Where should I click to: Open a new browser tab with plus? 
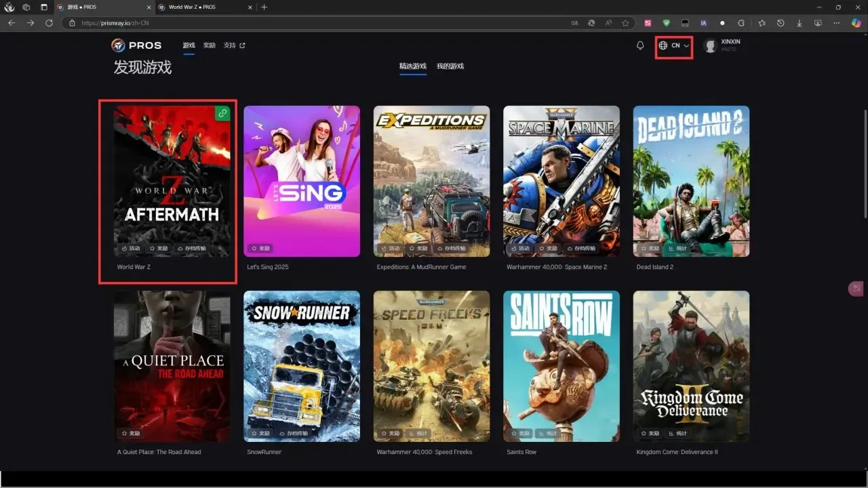click(x=264, y=7)
